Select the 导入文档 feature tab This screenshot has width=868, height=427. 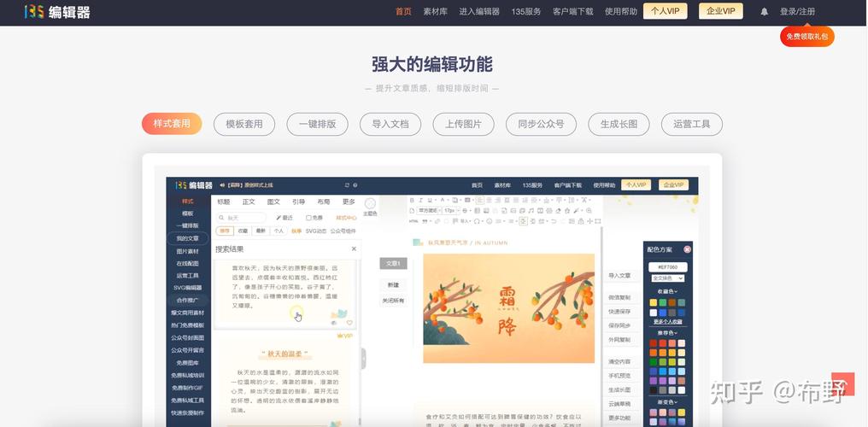coord(390,124)
